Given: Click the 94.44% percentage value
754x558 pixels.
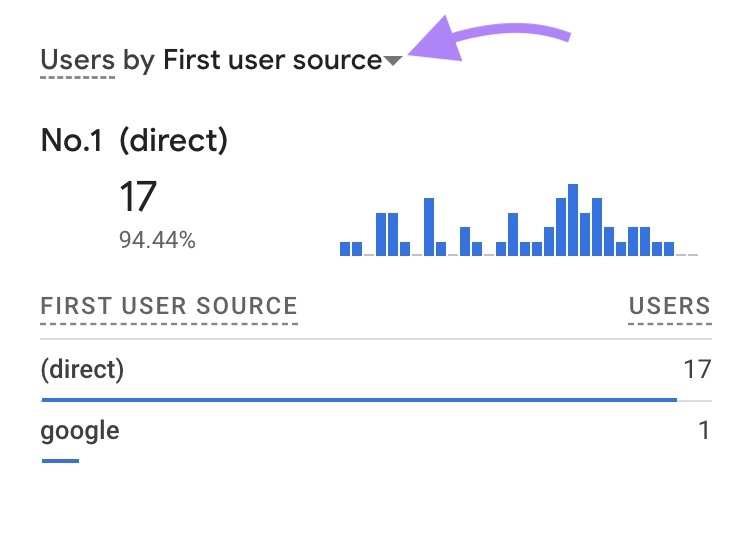Looking at the screenshot, I should point(156,240).
